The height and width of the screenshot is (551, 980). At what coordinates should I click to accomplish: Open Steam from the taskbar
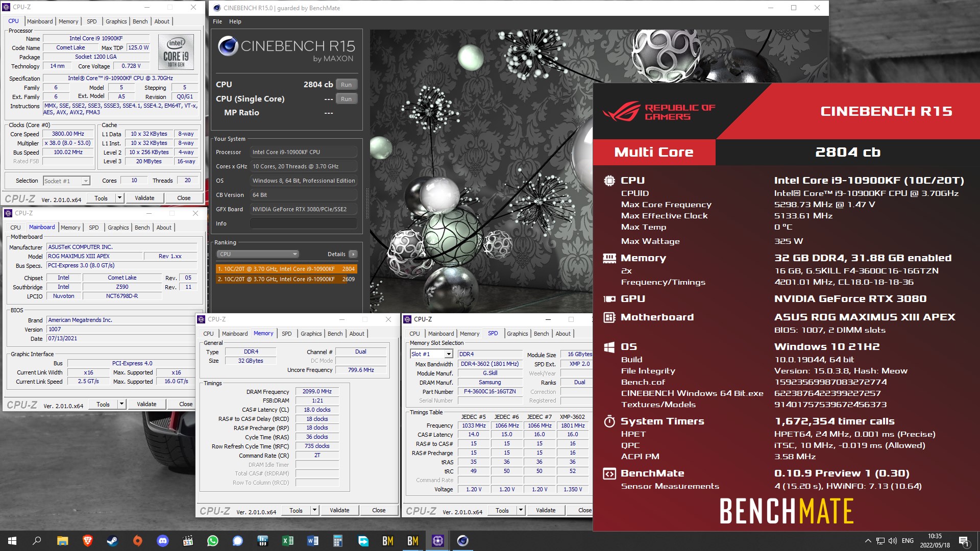coord(112,541)
